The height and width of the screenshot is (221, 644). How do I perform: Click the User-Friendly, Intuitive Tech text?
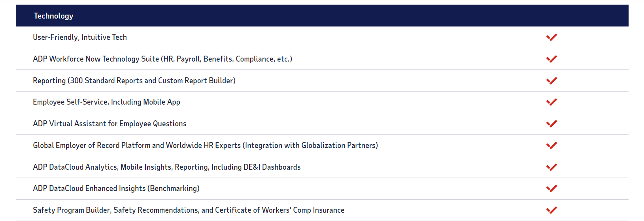[80, 37]
